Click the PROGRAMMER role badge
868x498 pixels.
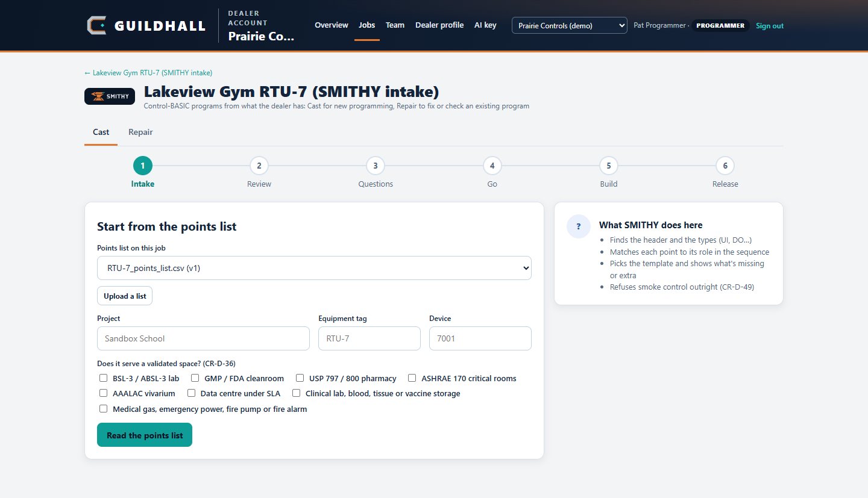click(x=720, y=26)
